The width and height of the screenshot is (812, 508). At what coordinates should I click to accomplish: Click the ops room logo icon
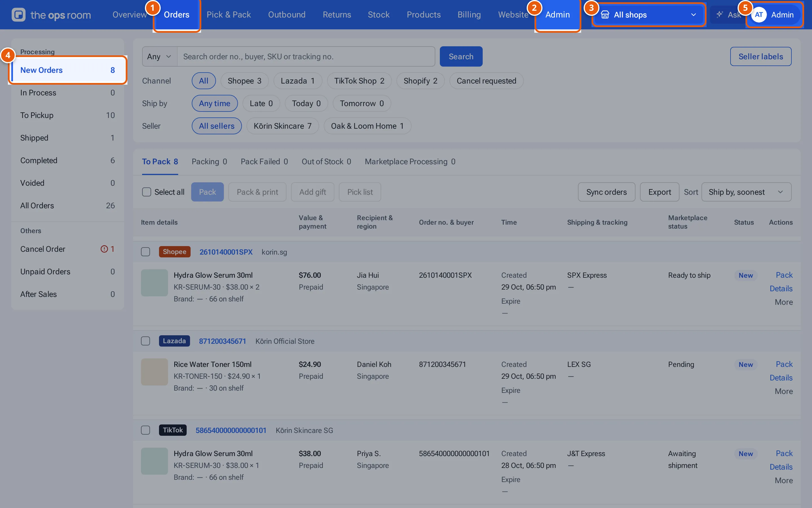(x=18, y=15)
